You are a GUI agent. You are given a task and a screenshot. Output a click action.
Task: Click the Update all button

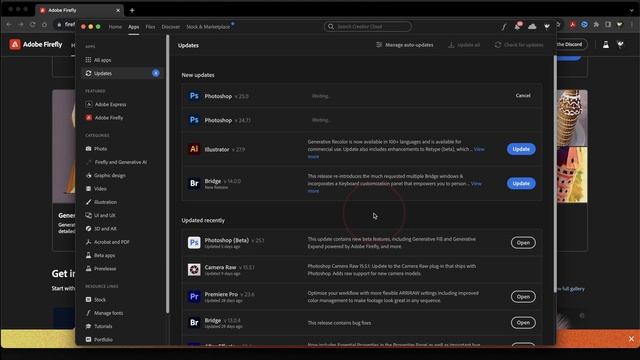point(464,45)
